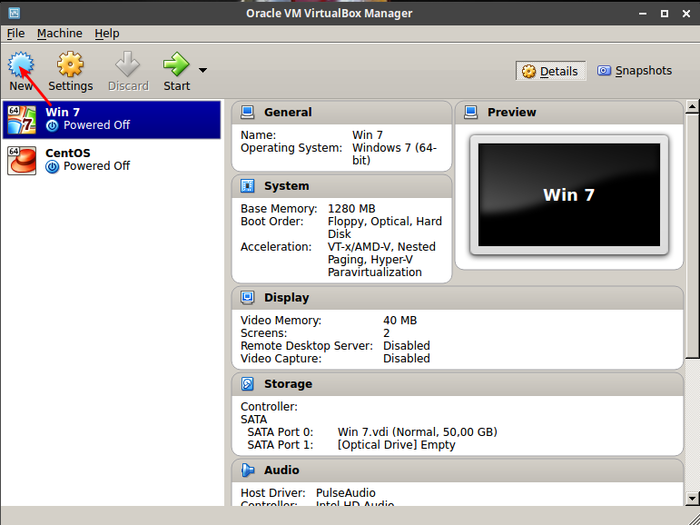The width and height of the screenshot is (700, 525).
Task: Click Video Capture Disabled value
Action: coord(406,358)
